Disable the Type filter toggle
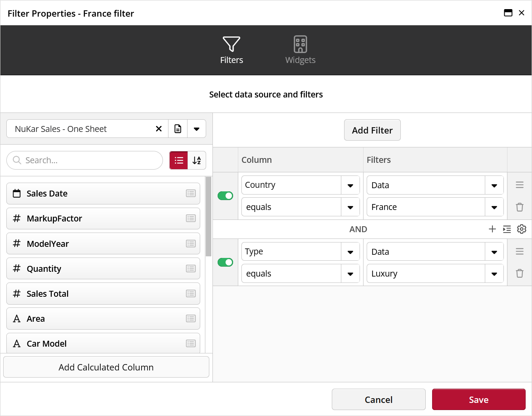This screenshot has height=416, width=532. [x=225, y=262]
